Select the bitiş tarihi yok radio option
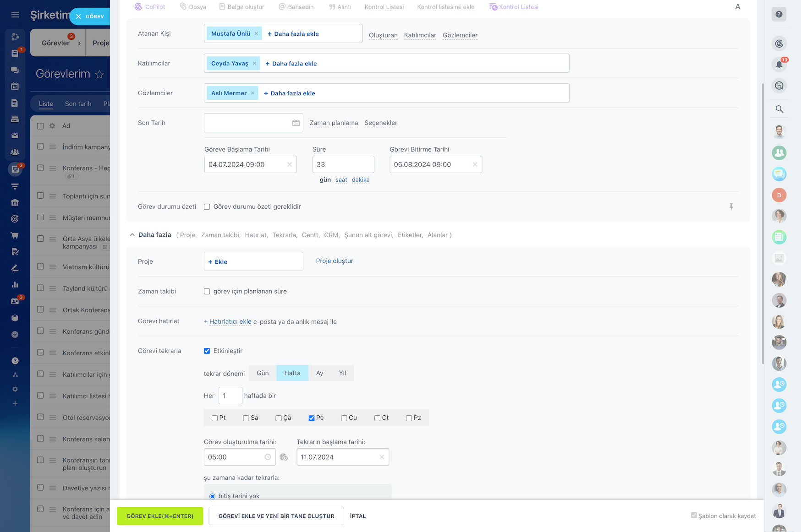This screenshot has height=532, width=801. tap(212, 496)
